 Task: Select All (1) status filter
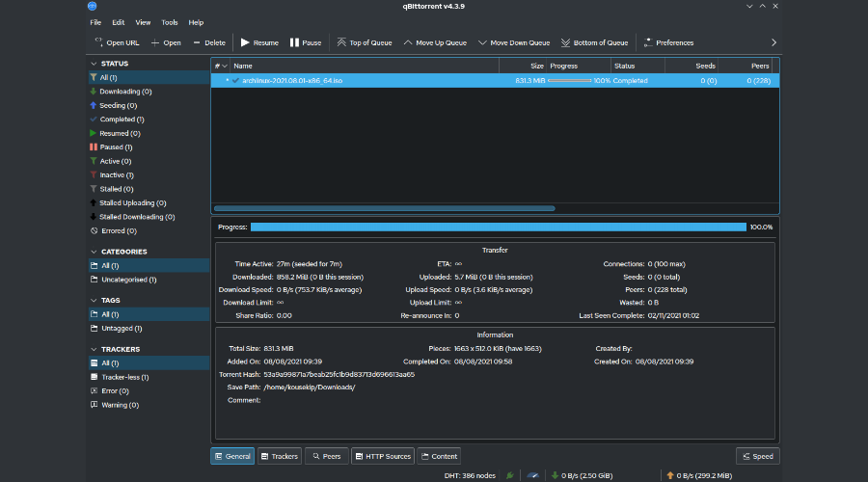tap(149, 77)
